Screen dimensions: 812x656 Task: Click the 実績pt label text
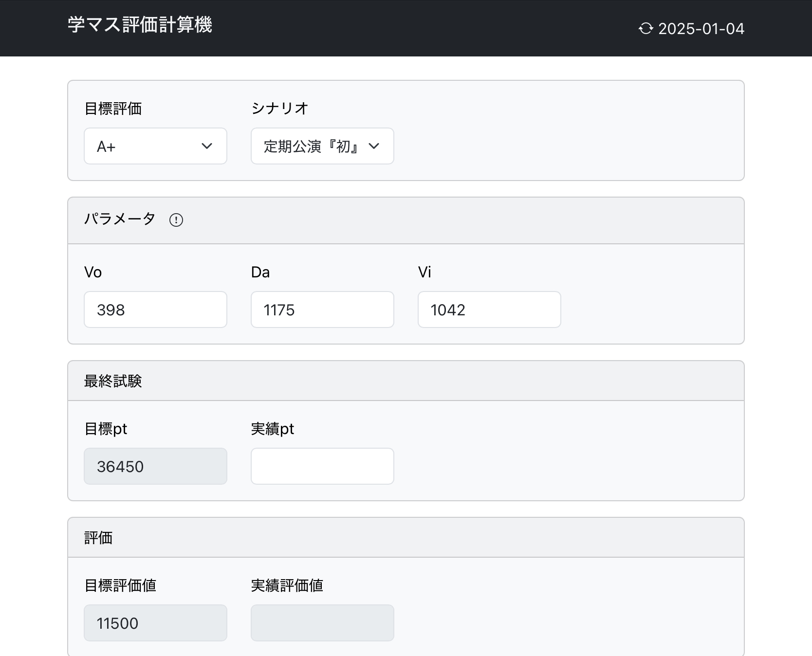(273, 429)
